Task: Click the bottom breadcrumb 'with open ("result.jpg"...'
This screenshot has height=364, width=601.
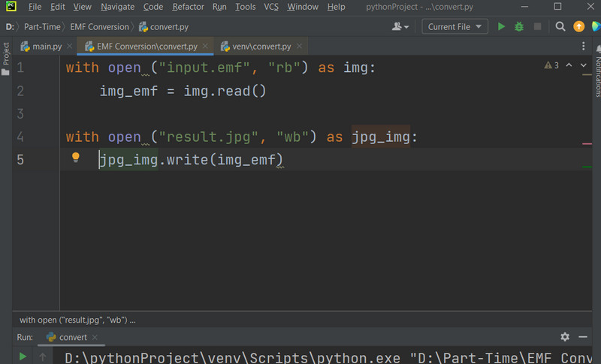Action: coord(77,320)
